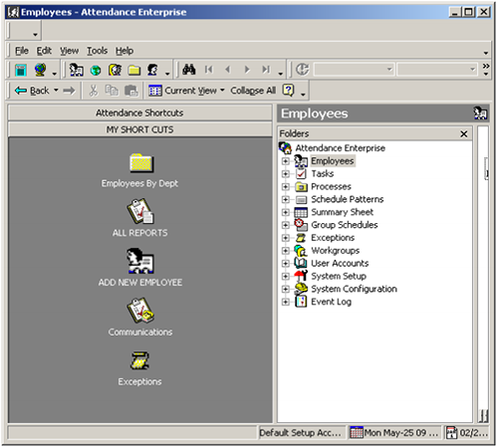This screenshot has height=448, width=498.
Task: Click the refresh icon in the toolbar
Action: [302, 70]
